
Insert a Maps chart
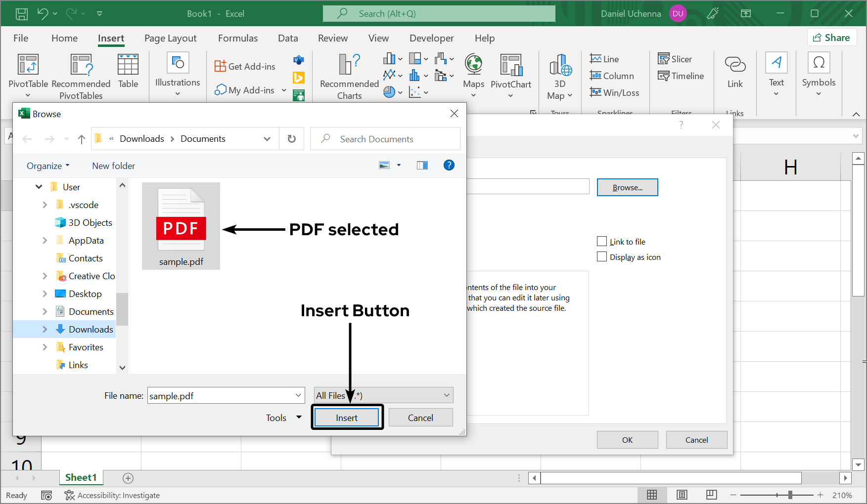[473, 75]
